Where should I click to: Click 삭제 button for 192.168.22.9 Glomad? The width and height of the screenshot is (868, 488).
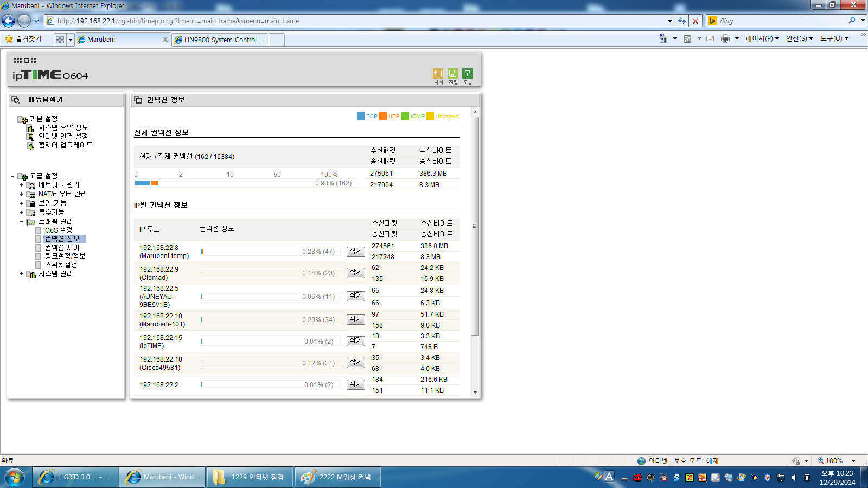(356, 272)
